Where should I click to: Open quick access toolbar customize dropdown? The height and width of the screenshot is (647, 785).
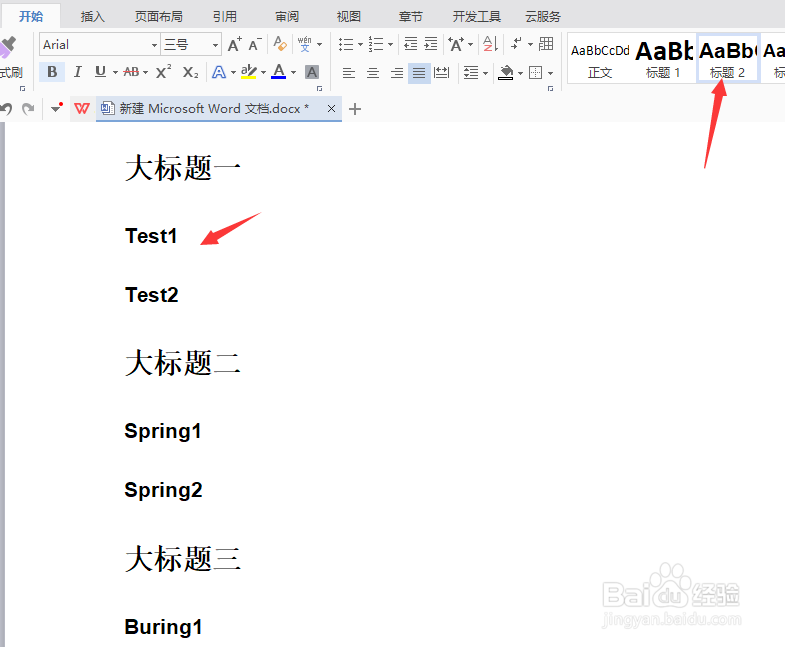(x=57, y=108)
